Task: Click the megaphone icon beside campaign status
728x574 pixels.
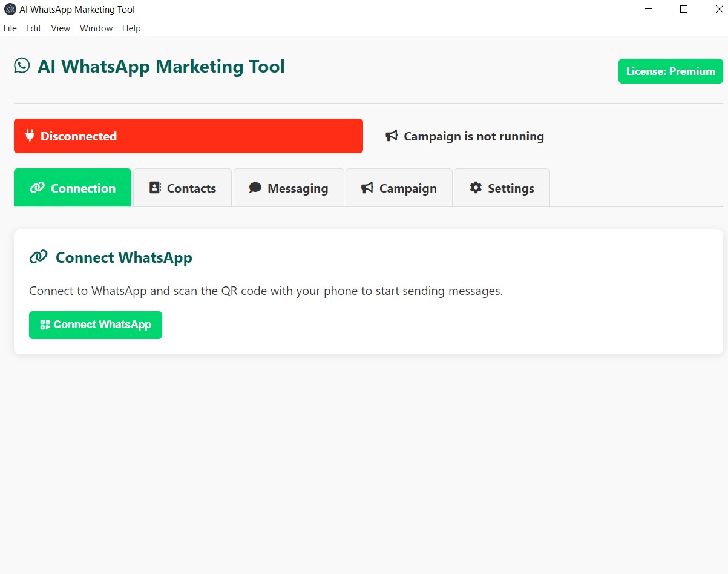Action: point(392,136)
